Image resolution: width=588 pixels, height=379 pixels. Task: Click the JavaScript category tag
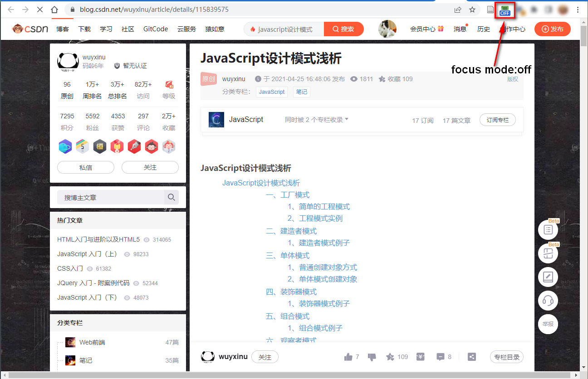coord(272,92)
